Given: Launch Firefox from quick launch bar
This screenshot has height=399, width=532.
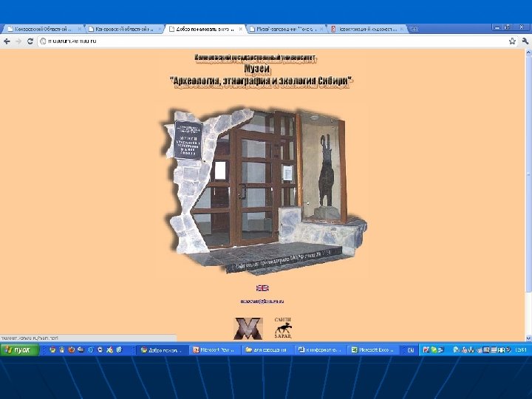Looking at the screenshot, I should 71,349.
